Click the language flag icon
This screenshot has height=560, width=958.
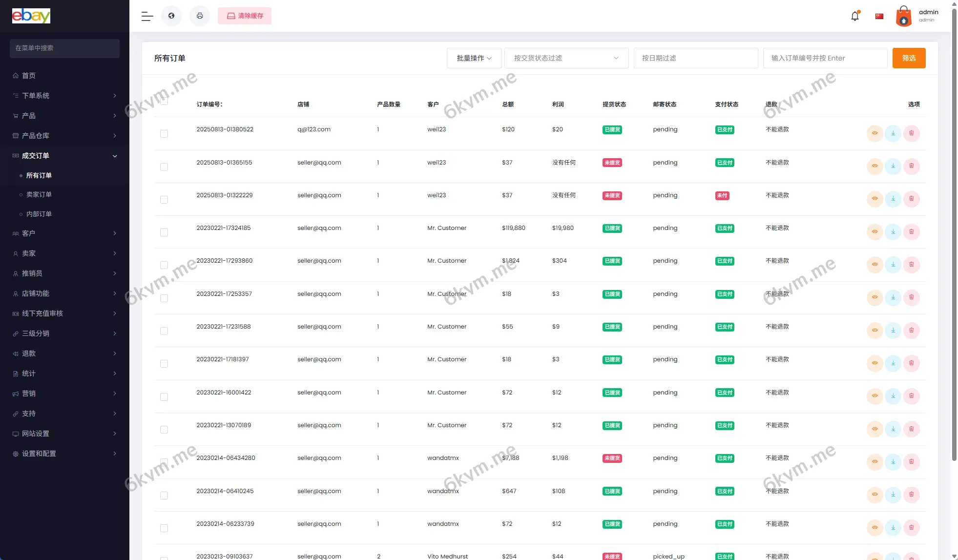tap(879, 16)
